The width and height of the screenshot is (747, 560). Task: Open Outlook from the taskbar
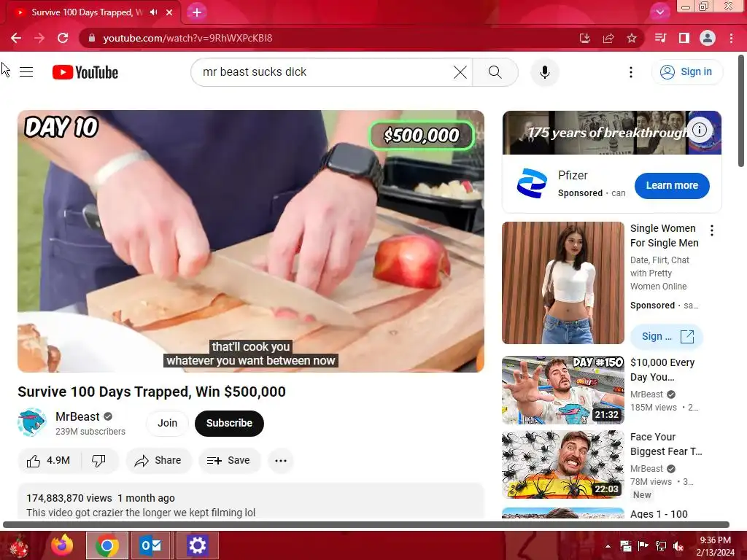click(x=150, y=545)
